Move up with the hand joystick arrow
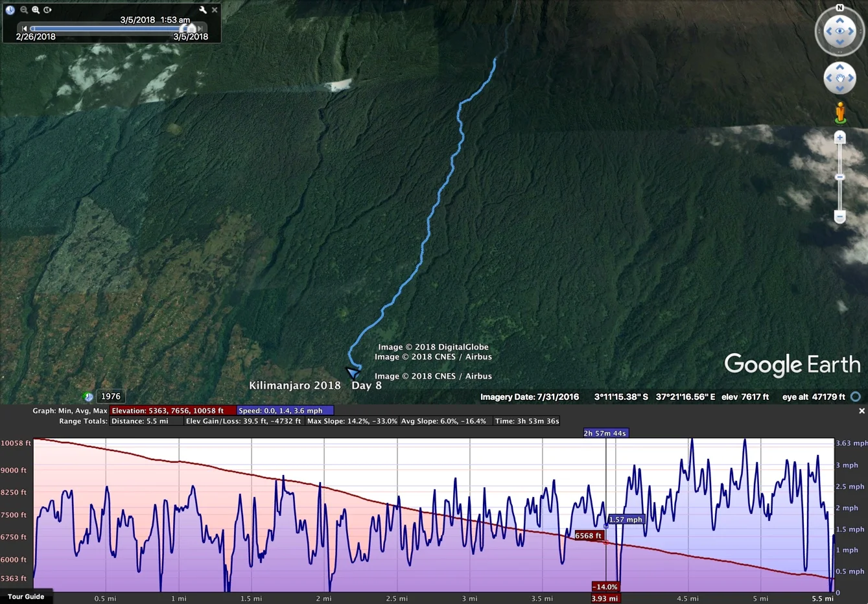The image size is (868, 604). [x=840, y=67]
